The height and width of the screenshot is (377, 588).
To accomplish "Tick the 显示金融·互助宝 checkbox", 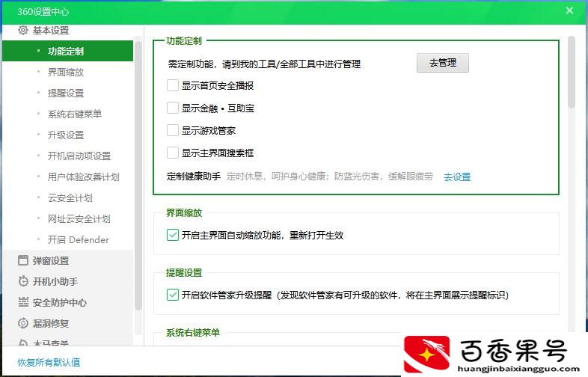I will click(x=173, y=108).
